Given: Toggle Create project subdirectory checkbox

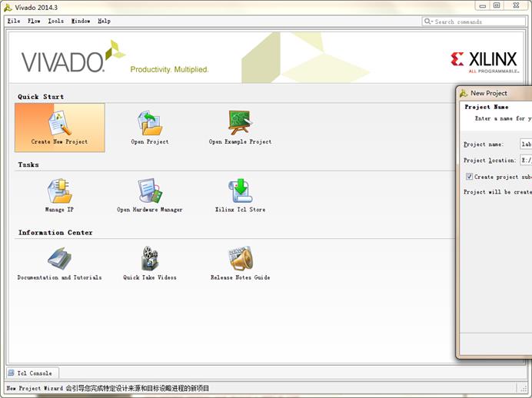Looking at the screenshot, I should 469,176.
